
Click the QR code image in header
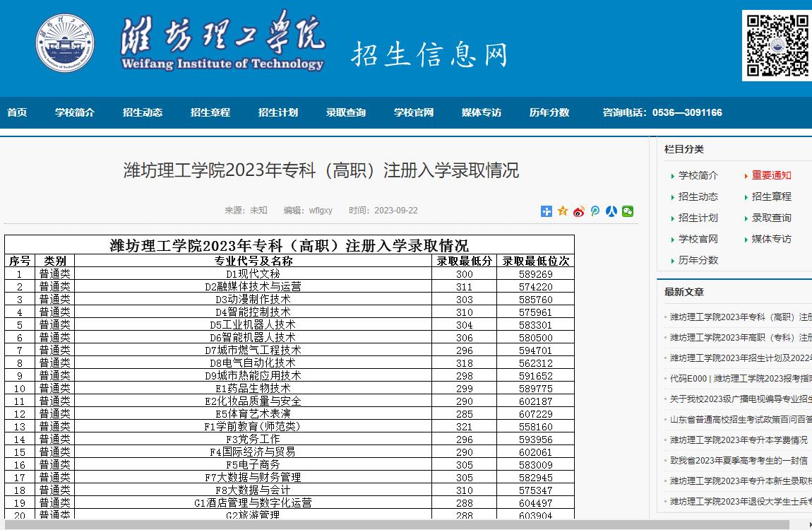click(x=777, y=46)
